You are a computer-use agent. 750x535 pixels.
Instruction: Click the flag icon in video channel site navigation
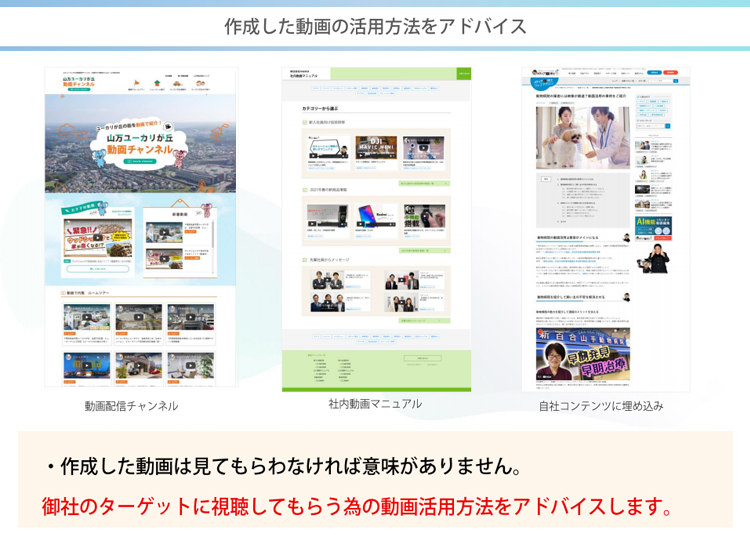tap(136, 83)
